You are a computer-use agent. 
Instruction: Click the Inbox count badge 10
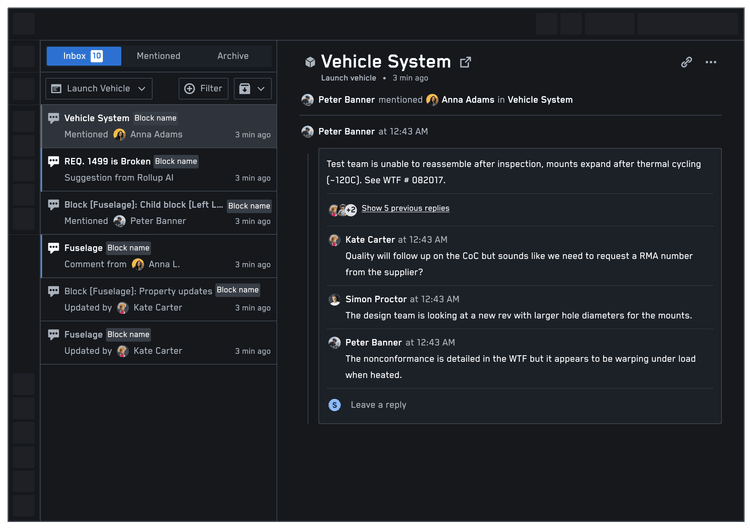click(97, 56)
